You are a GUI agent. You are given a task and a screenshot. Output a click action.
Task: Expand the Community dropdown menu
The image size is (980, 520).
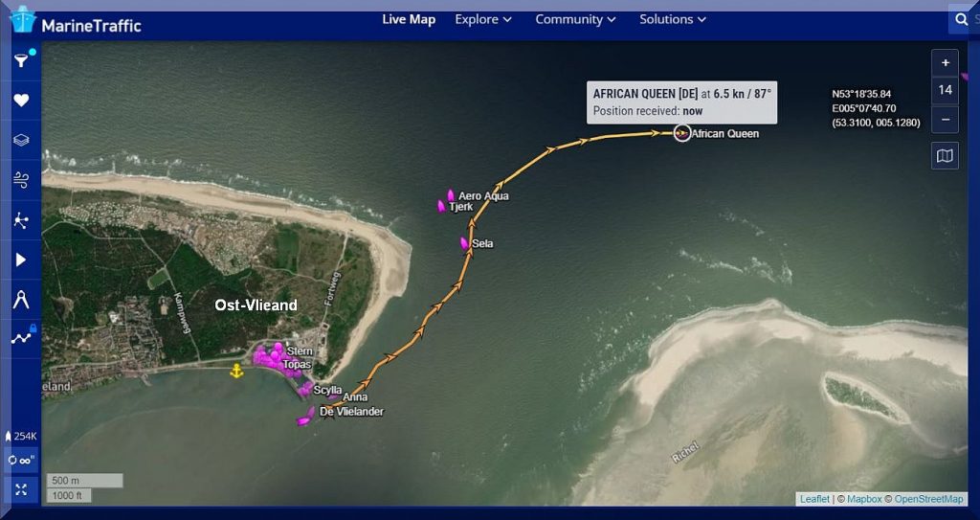(x=575, y=19)
